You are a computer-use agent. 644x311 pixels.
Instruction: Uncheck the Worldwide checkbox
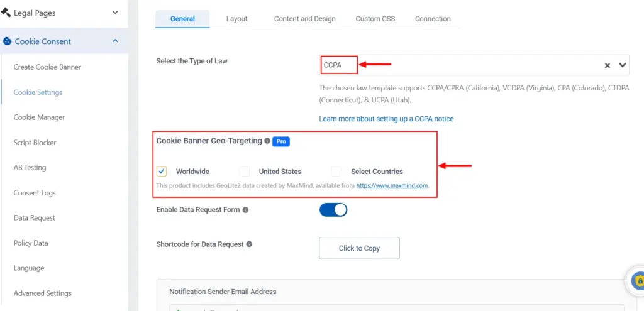coord(162,172)
